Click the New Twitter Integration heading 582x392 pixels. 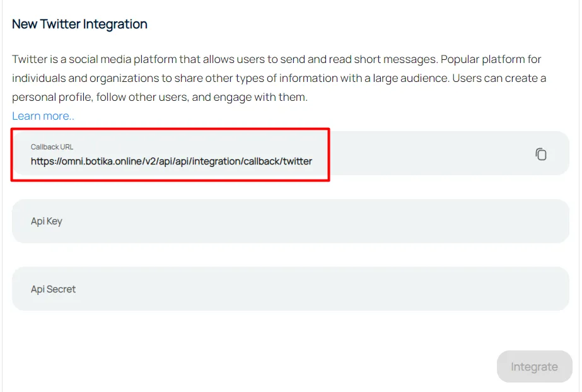pyautogui.click(x=79, y=24)
